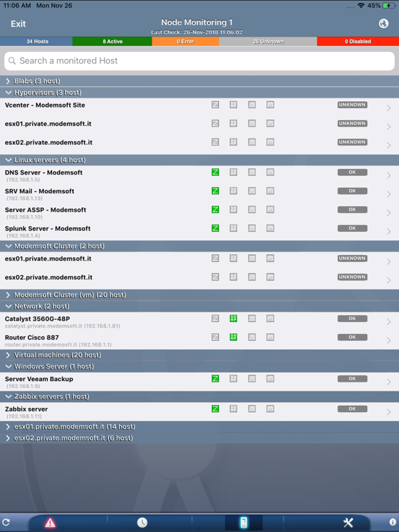Viewport: 399px width, 532px height.
Task: Select Server ASSP - Modemsoft host name
Action: tap(46, 210)
